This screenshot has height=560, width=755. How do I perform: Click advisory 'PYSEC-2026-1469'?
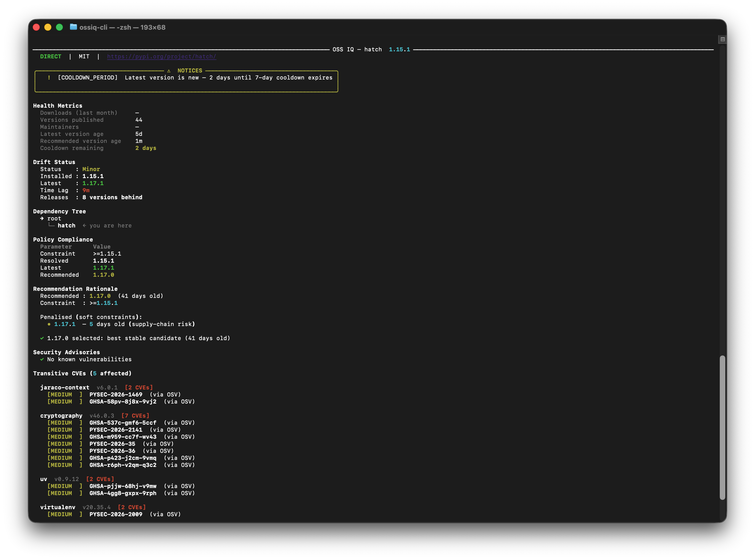click(x=116, y=395)
